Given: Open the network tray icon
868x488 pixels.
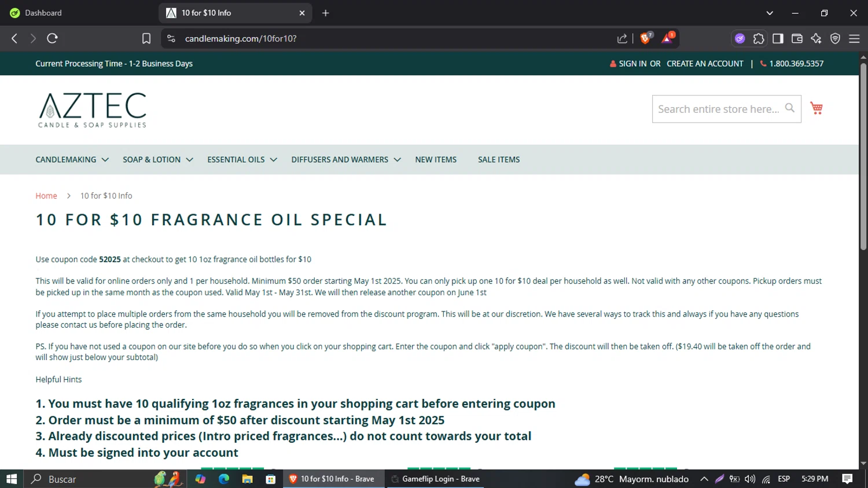Looking at the screenshot, I should [x=766, y=479].
